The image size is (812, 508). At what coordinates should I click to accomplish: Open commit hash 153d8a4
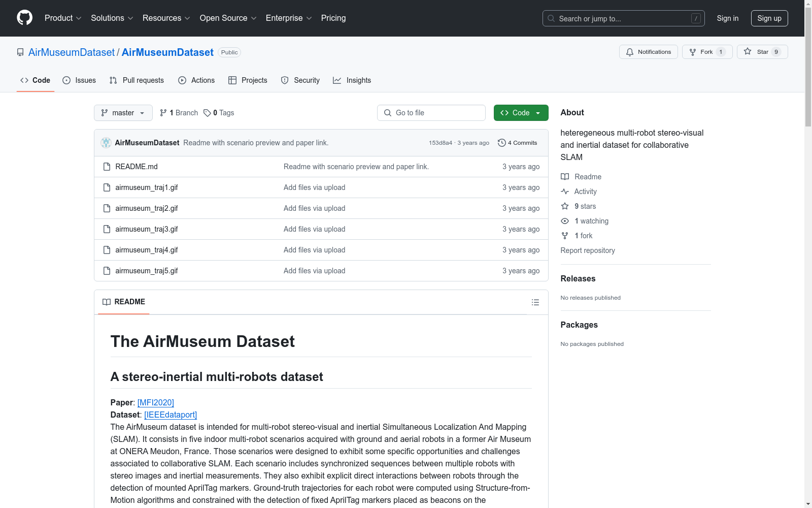click(441, 143)
